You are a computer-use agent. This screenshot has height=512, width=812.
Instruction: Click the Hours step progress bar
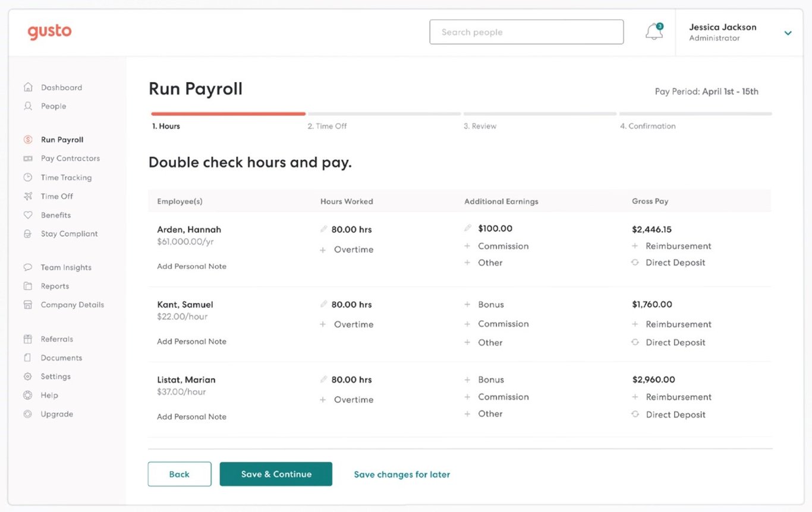[x=228, y=113]
